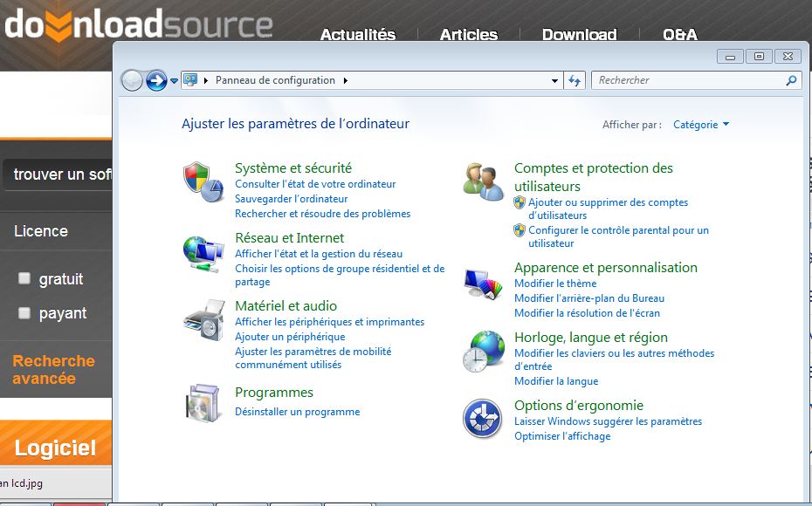Click shield icon beside Configurer le contrôle parental
Screen dimensions: 812x506
coord(520,230)
